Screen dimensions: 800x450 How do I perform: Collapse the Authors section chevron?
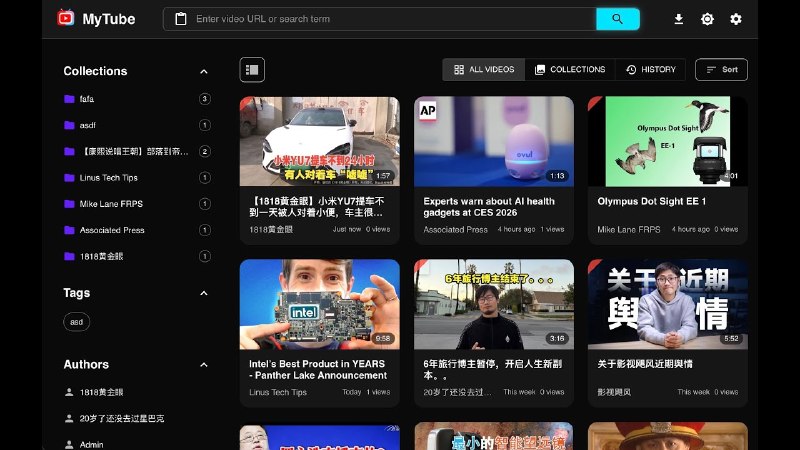(x=204, y=365)
